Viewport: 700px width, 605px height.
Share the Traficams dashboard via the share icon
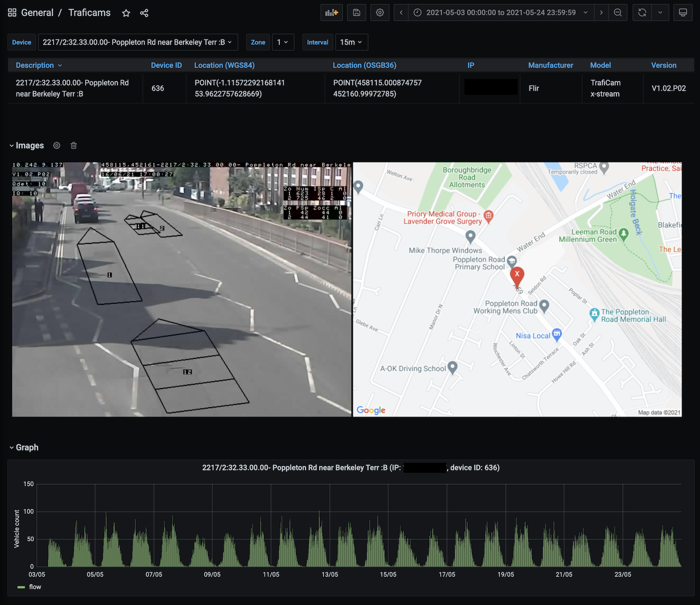[x=144, y=13]
